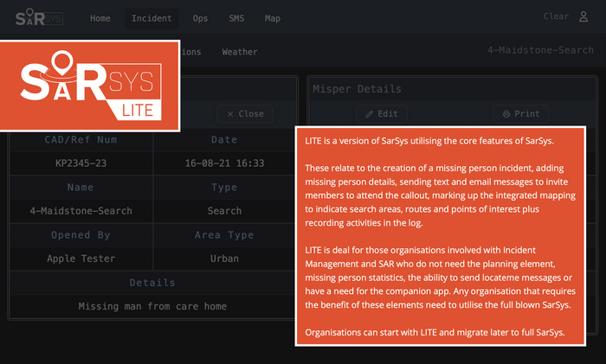Click the X icon on Close

tap(230, 114)
